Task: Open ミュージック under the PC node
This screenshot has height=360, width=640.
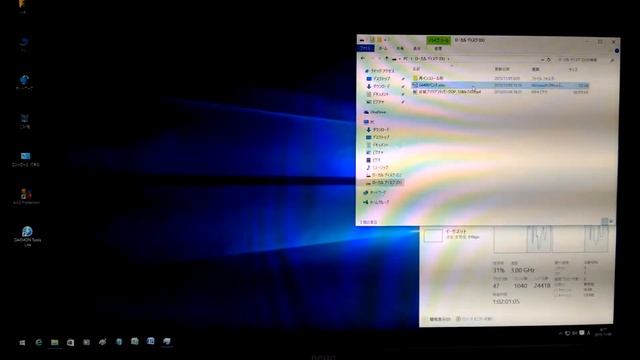Action: pyautogui.click(x=378, y=167)
